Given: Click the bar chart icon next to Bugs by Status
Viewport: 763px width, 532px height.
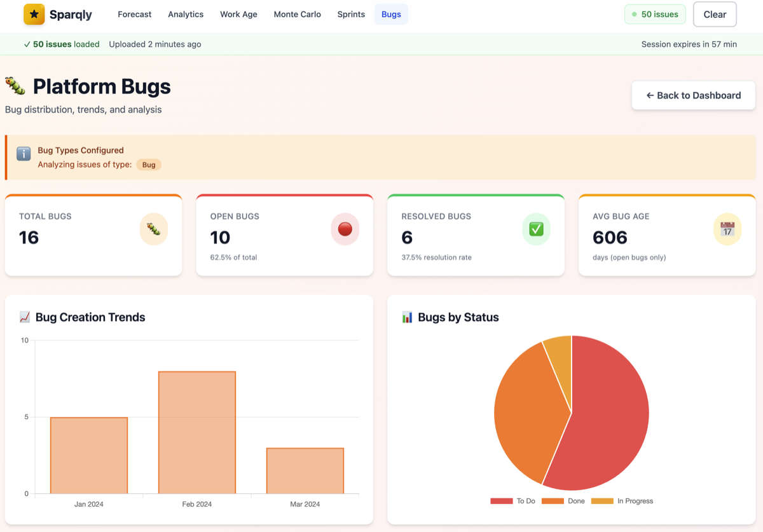Looking at the screenshot, I should (x=407, y=317).
